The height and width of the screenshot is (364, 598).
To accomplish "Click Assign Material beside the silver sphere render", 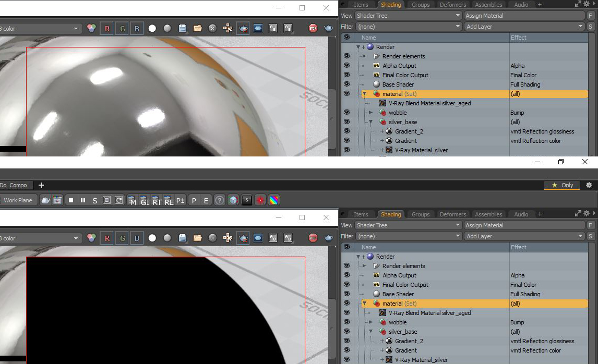I will 524,16.
